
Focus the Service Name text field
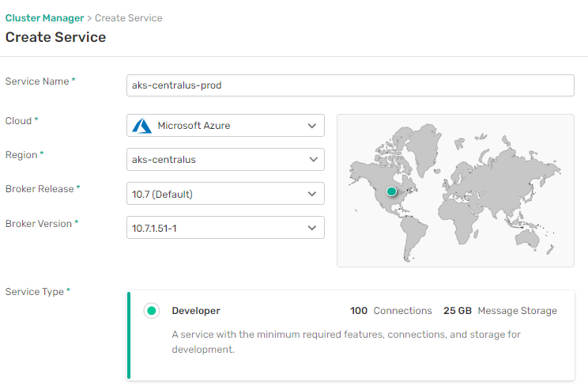coord(350,85)
